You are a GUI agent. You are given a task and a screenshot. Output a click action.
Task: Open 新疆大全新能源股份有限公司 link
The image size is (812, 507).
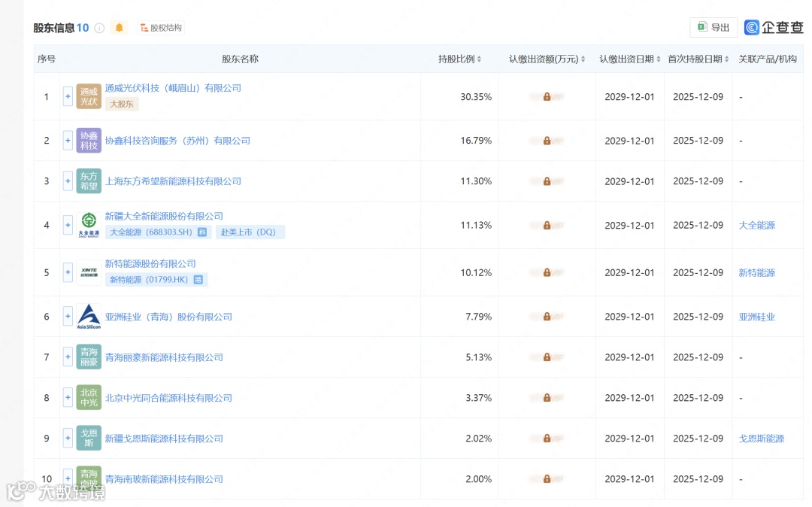click(164, 216)
